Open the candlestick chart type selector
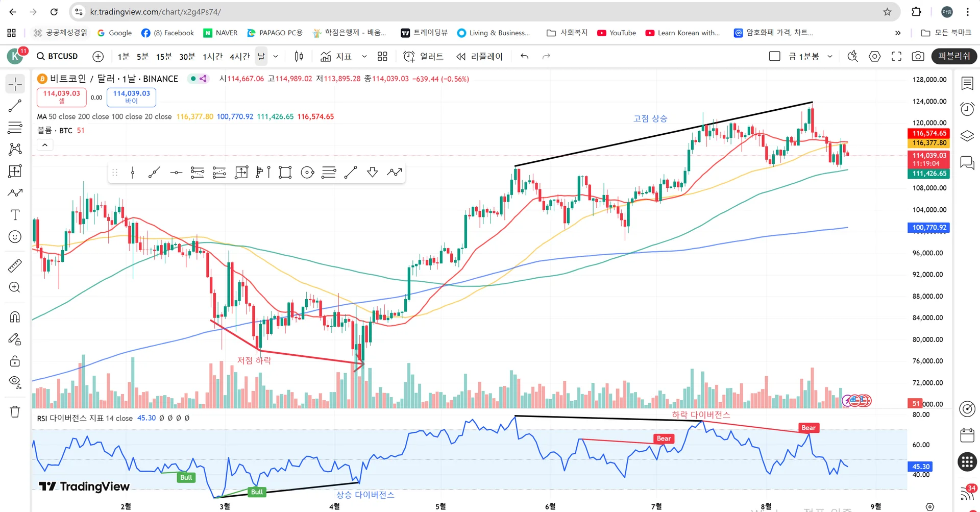Screen dimensions: 980x512 click(299, 56)
